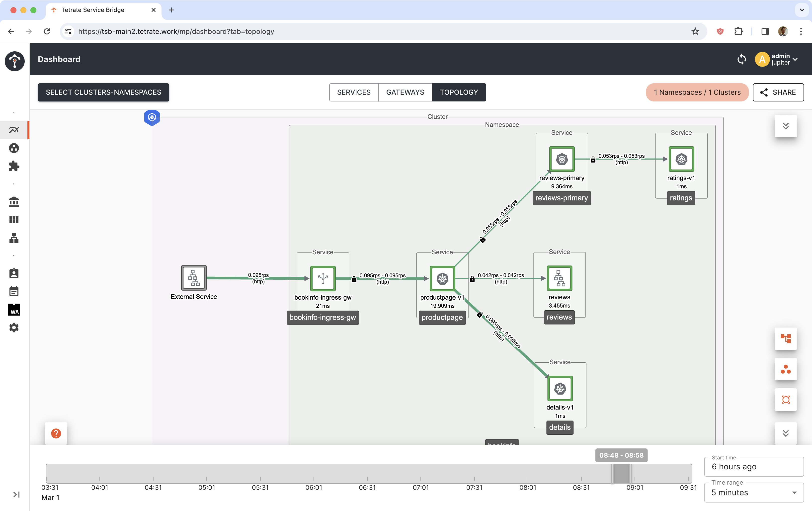Click lock icon on ingress-to-productpage edge
The image size is (812, 511).
(x=354, y=279)
